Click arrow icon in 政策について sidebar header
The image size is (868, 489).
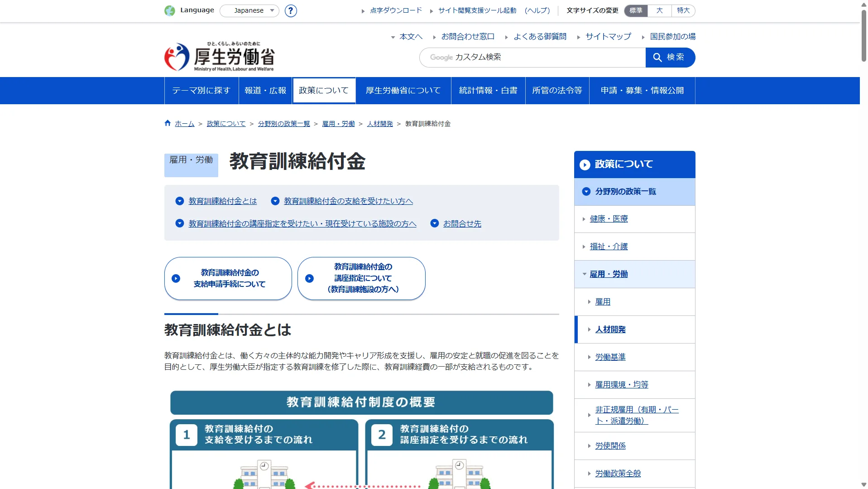585,165
